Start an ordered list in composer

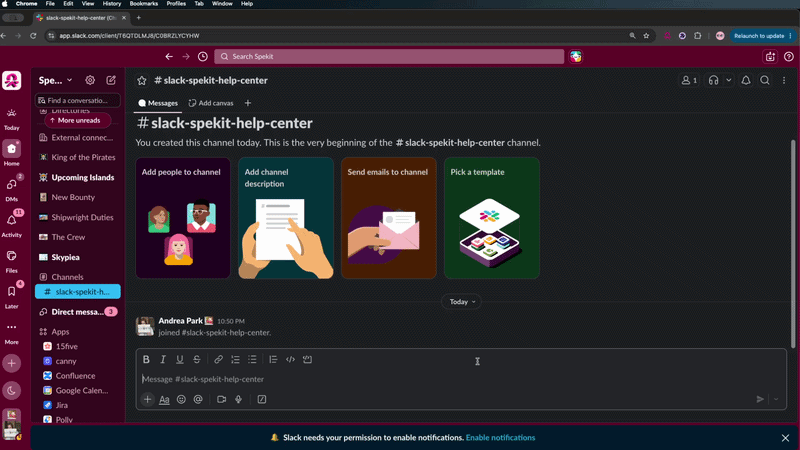tap(235, 360)
